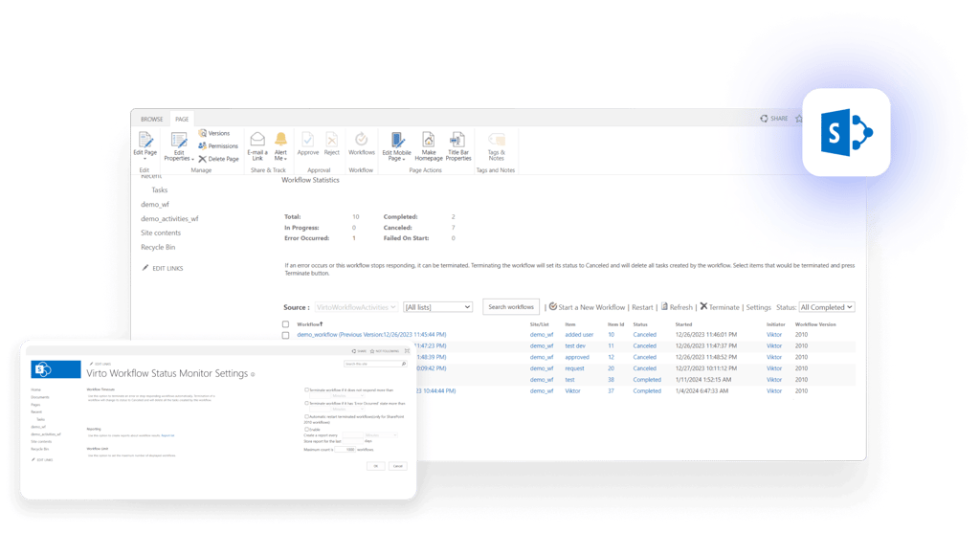The width and height of the screenshot is (980, 533).
Task: Sort by the Workflow column header
Action: coord(309,324)
